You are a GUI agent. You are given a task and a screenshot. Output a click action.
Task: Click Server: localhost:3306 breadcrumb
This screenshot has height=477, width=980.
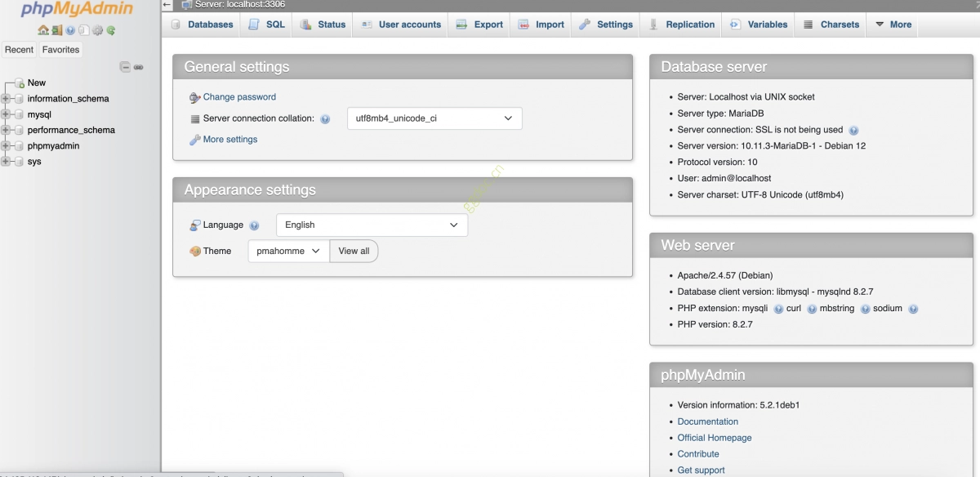240,4
